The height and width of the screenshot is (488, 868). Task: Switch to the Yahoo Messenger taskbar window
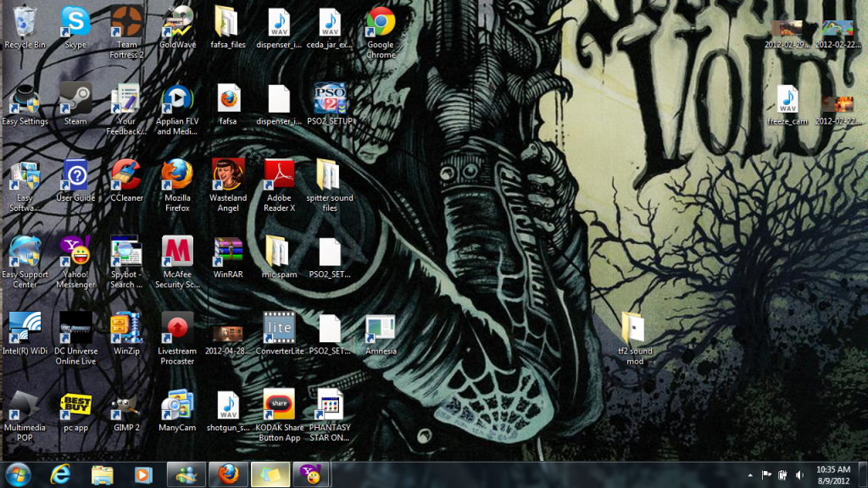[310, 474]
